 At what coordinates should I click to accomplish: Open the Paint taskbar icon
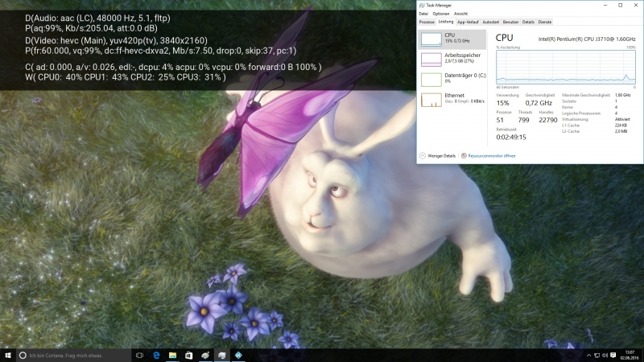tap(205, 356)
